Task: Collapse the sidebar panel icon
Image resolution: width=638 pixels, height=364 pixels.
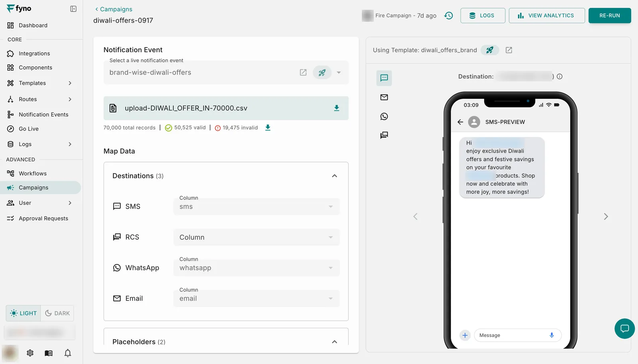Action: click(73, 9)
